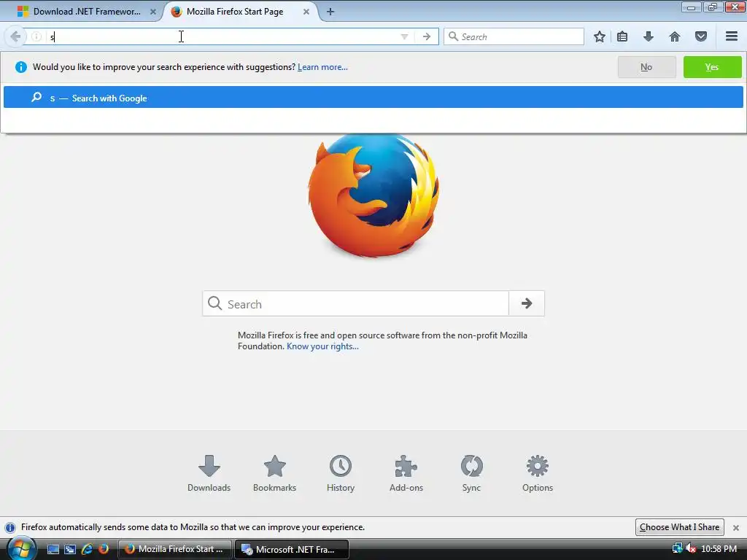Click the back navigation arrow
Viewport: 747px width, 560px height.
(15, 36)
